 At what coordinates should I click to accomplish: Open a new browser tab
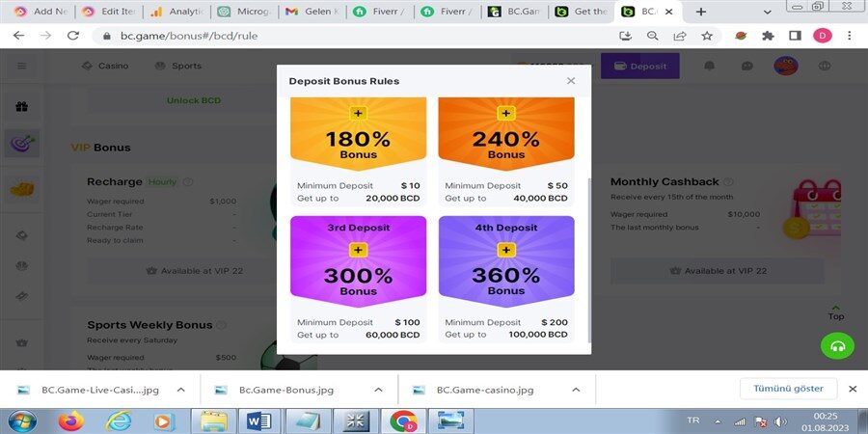pyautogui.click(x=701, y=12)
